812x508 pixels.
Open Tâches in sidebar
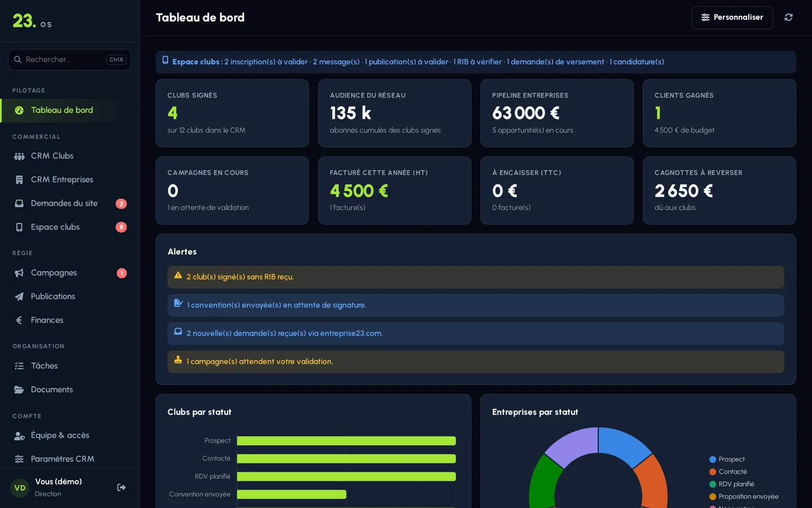(x=70, y=366)
